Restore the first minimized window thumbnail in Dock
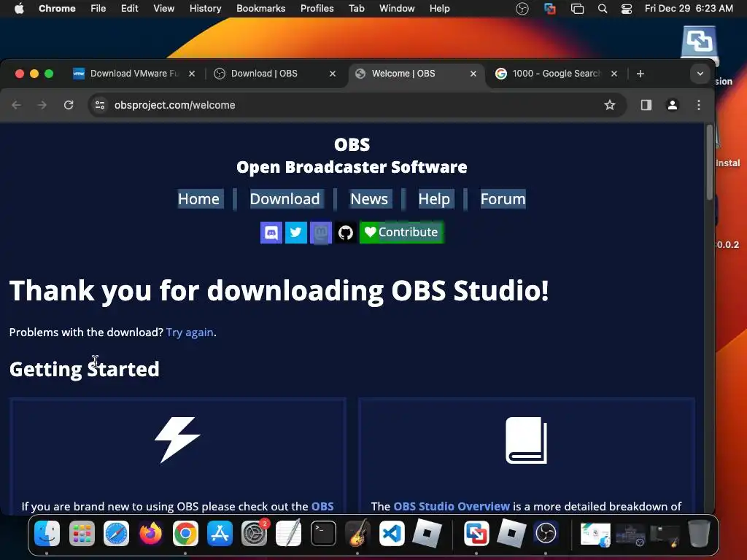The image size is (747, 560). [595, 534]
